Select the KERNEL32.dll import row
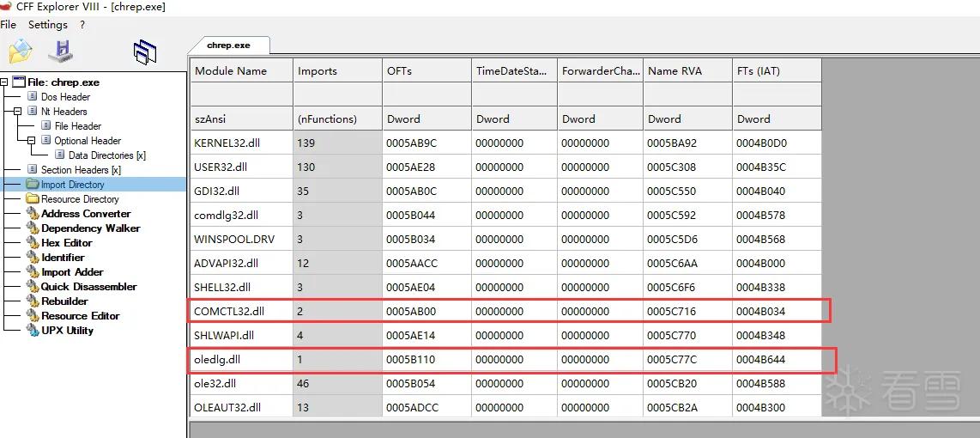This screenshot has width=980, height=438. point(506,143)
